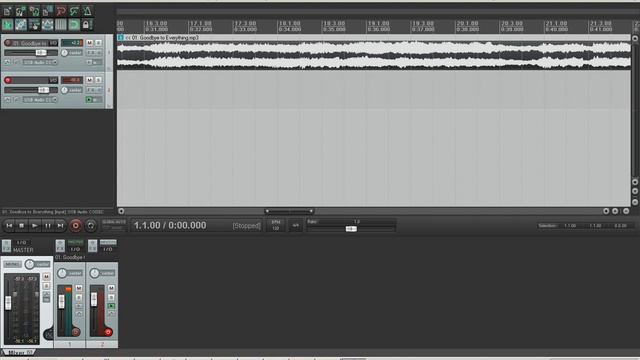Image resolution: width=640 pixels, height=360 pixels.
Task: Click the pan knob of the Goodbye to Everything track
Action: (x=64, y=53)
